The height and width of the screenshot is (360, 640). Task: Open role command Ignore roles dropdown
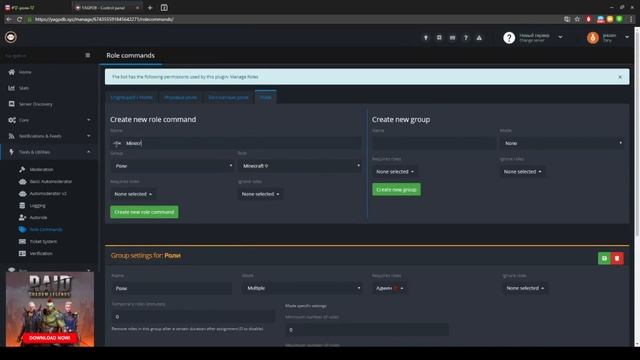coord(260,194)
